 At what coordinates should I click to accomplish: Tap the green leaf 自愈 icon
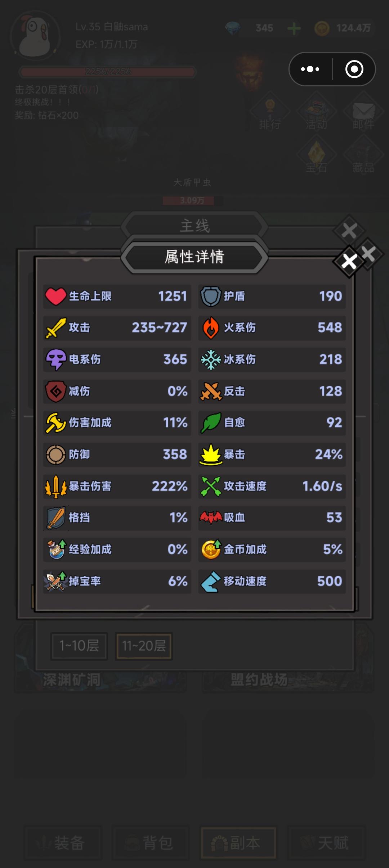click(210, 423)
